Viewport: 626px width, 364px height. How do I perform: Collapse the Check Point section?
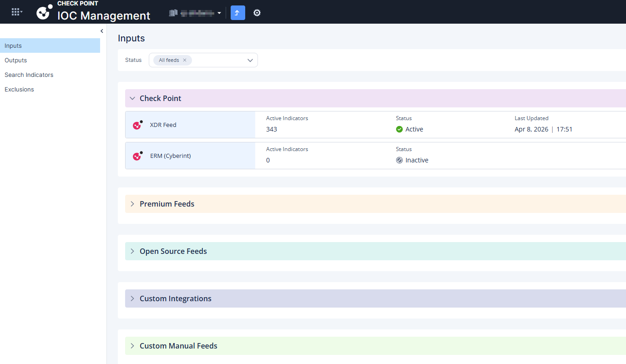[x=132, y=98]
